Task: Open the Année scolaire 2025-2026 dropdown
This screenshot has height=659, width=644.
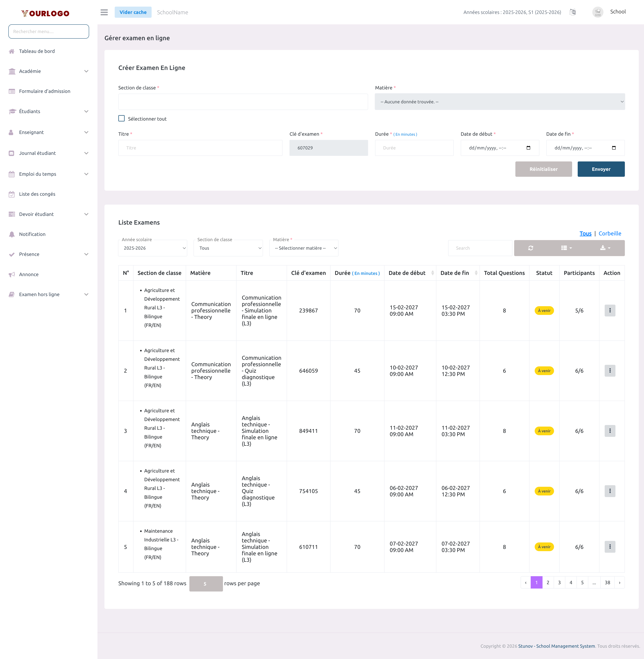Action: pyautogui.click(x=153, y=248)
